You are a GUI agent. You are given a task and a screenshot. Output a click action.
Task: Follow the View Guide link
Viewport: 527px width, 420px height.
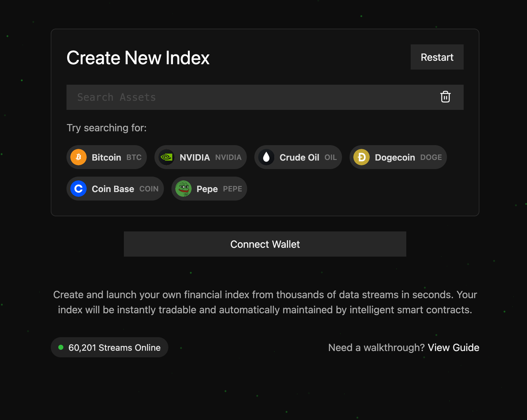(454, 347)
